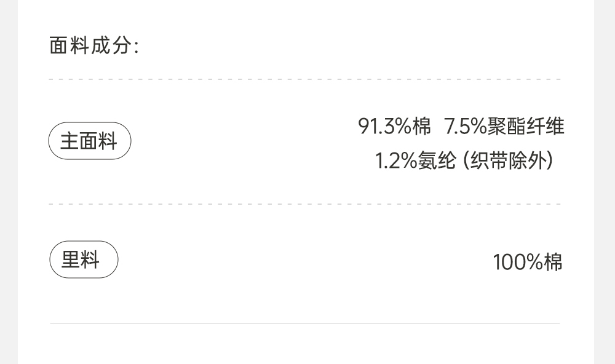Click the solid divider below 里料 row
This screenshot has height=364, width=615.
pos(304,323)
